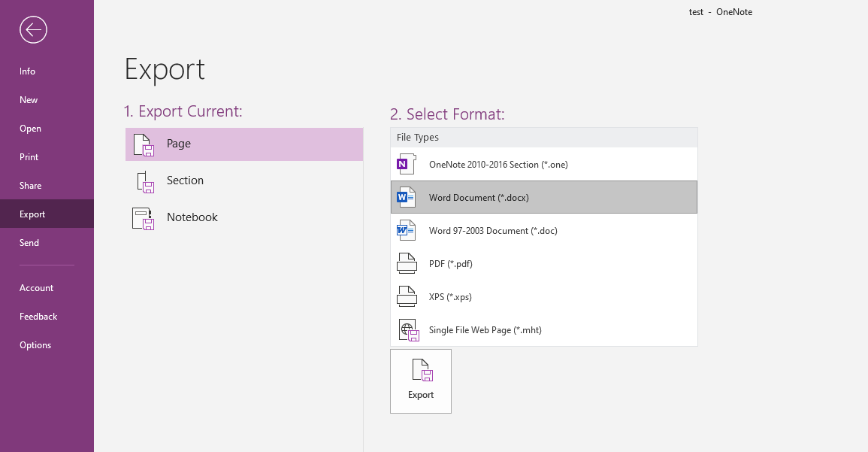Select 'Word Document (*.docx)' format
This screenshot has height=452, width=868.
[x=543, y=197]
